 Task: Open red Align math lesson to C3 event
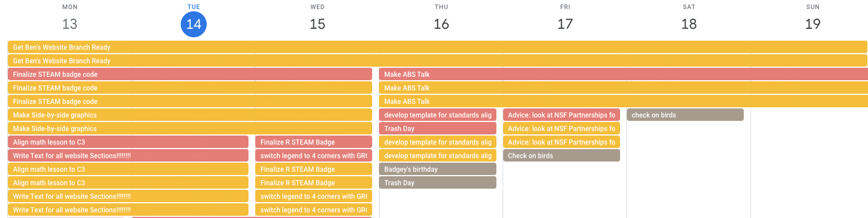[x=128, y=142]
